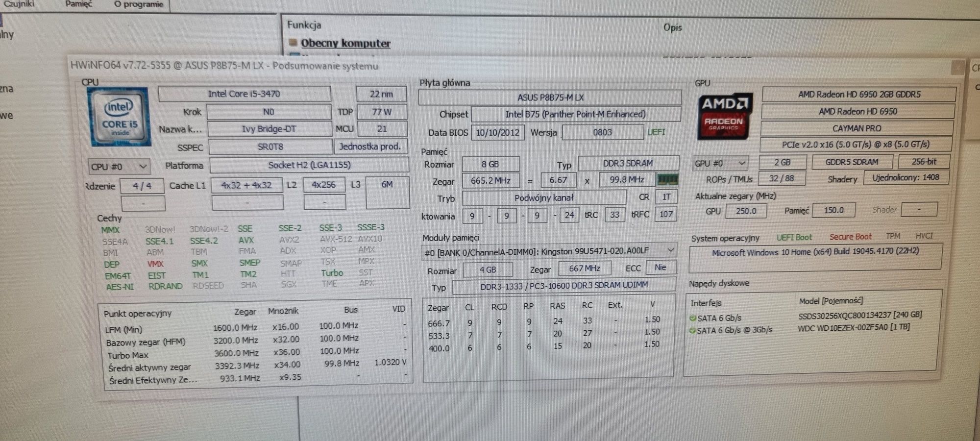Click the AES-NI feature label
This screenshot has width=980, height=441.
[120, 287]
